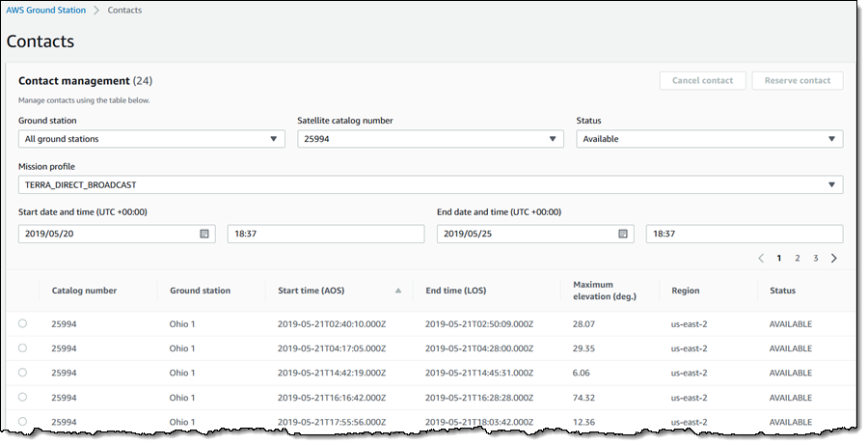Image resolution: width=868 pixels, height=445 pixels.
Task: Expand the Satellite catalog number dropdown
Action: pos(430,139)
